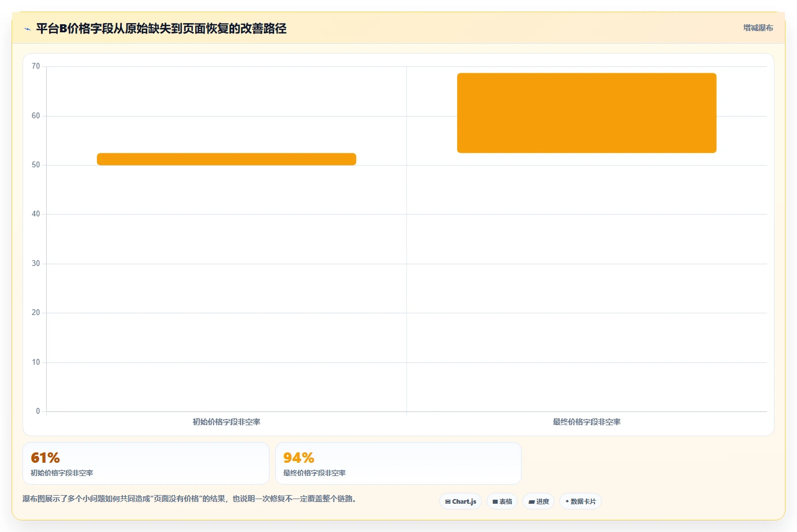
Task: Click the 初始价格字段非空率 x-axis label
Action: (x=226, y=422)
